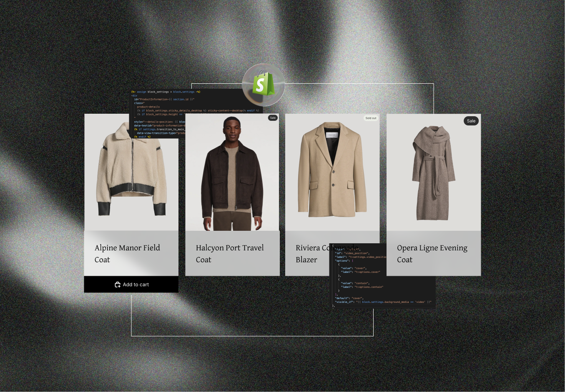Click the Opera Ligne Evening Coat title
565x392 pixels.
[432, 254]
